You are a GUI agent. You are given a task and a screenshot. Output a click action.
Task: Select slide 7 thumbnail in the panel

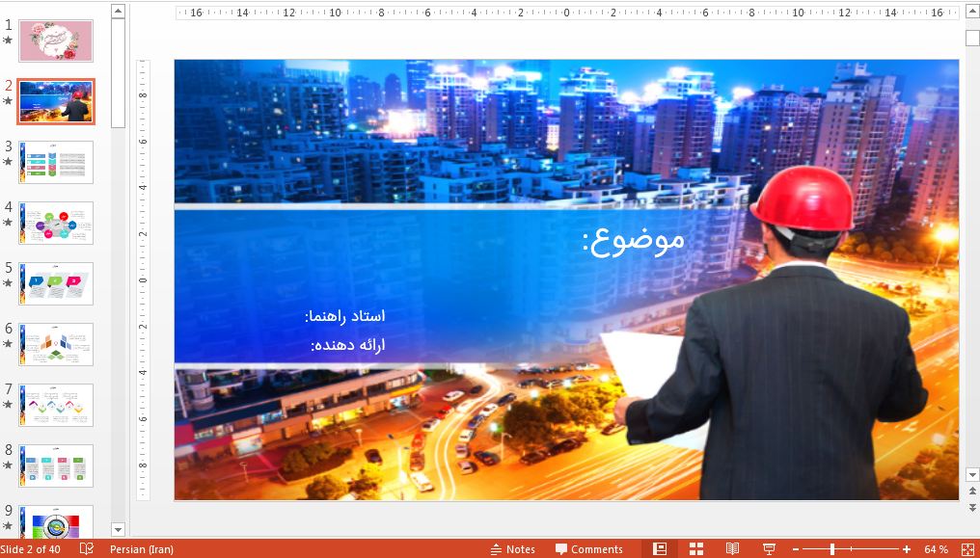point(55,404)
